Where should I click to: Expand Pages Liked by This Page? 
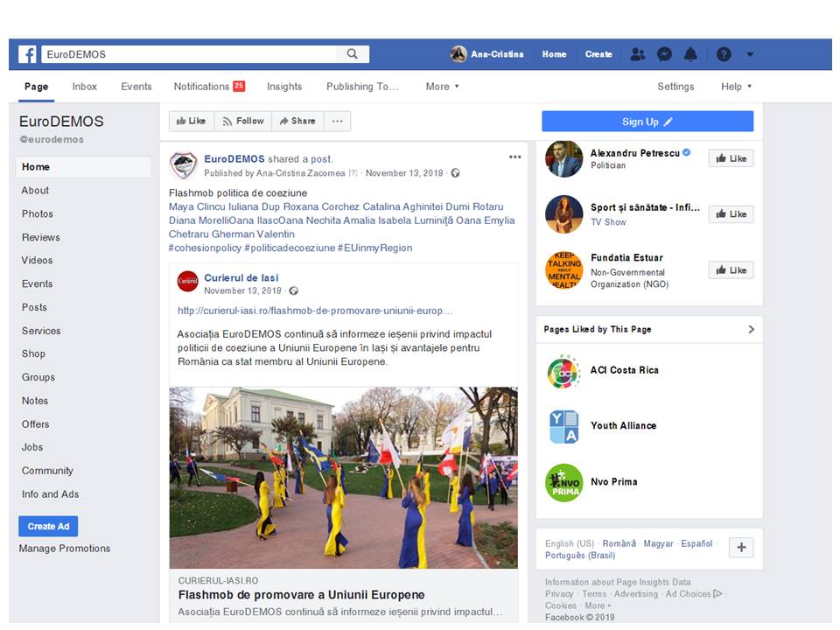coord(751,330)
